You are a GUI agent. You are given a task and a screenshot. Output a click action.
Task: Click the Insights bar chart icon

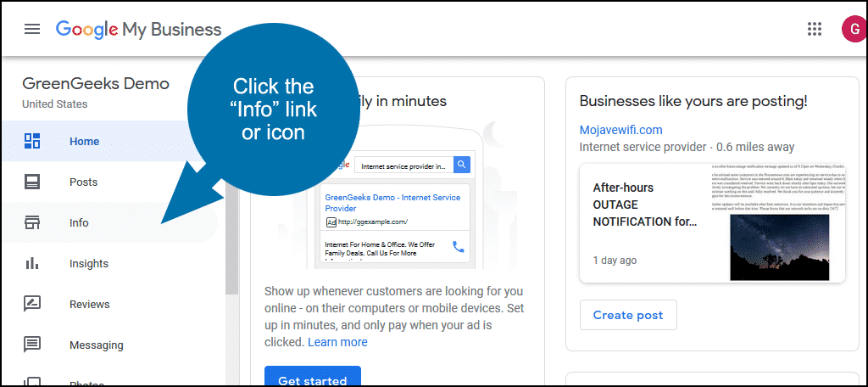tap(32, 263)
